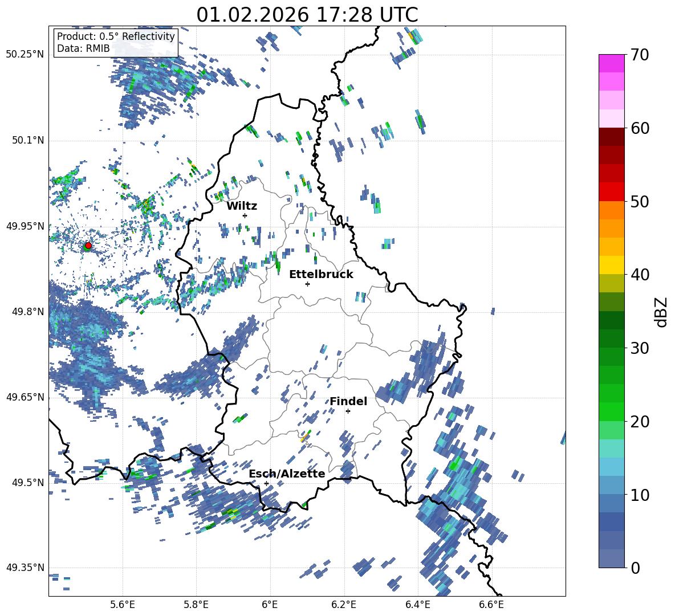This screenshot has width=675, height=616.
Task: Click the Esch/Alzette city label
Action: [x=287, y=474]
